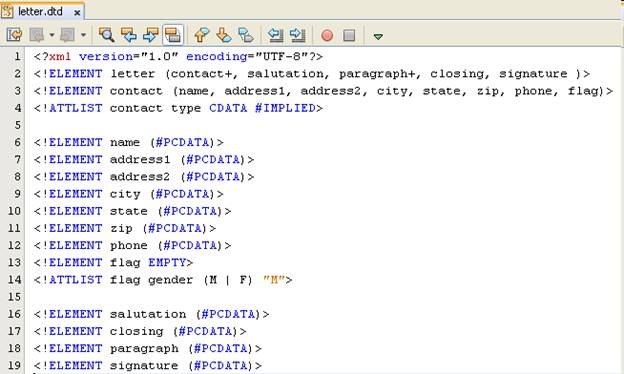Screen dimensions: 624x374
Task: Jump to last edit location
Action: (x=14, y=35)
